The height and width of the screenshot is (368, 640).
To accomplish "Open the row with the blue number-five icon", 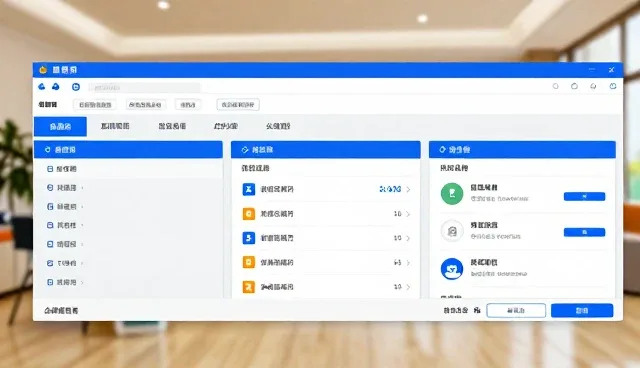I will click(326, 238).
